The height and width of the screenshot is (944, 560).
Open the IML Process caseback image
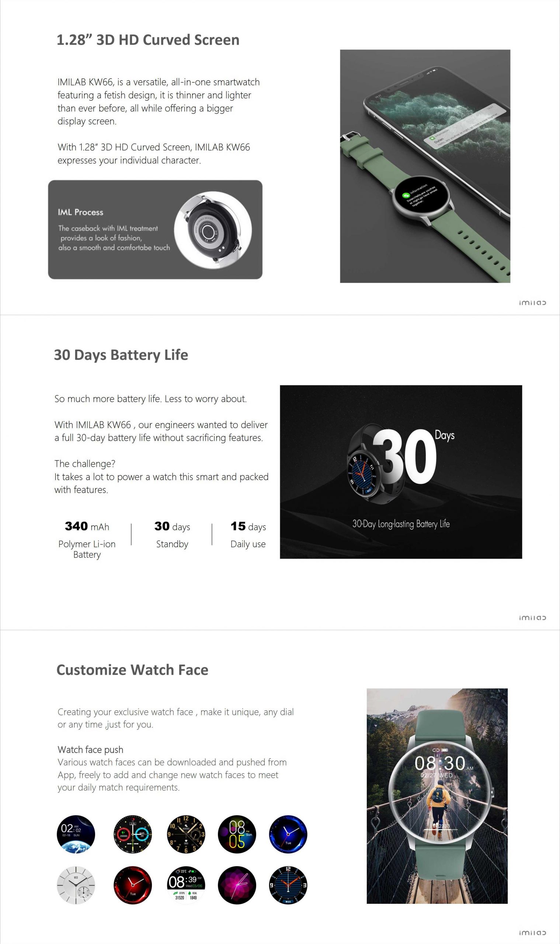213,230
